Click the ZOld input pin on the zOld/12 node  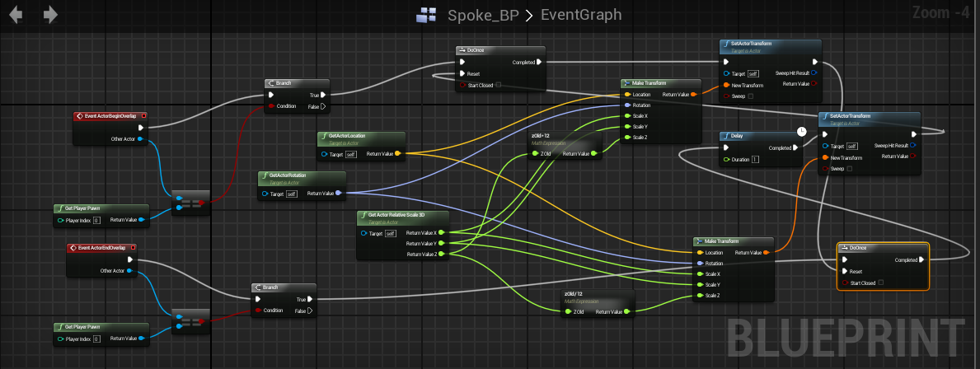(568, 311)
